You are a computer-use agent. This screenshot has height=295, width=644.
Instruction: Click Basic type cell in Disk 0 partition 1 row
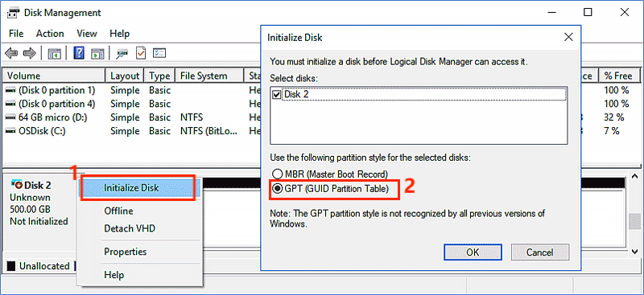(159, 90)
